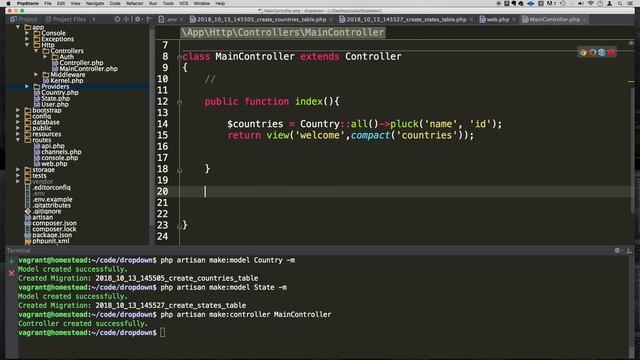This screenshot has width=640, height=360.
Task: Open State.php model file
Action: pos(56,98)
